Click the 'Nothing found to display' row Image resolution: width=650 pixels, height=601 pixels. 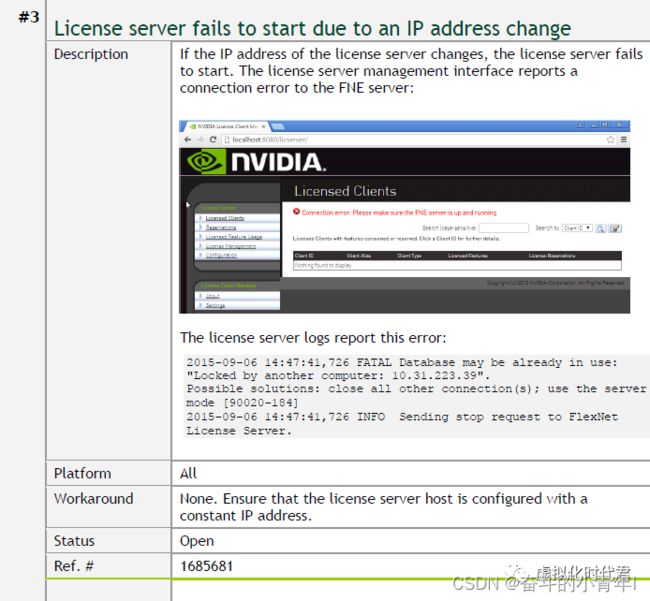[457, 265]
